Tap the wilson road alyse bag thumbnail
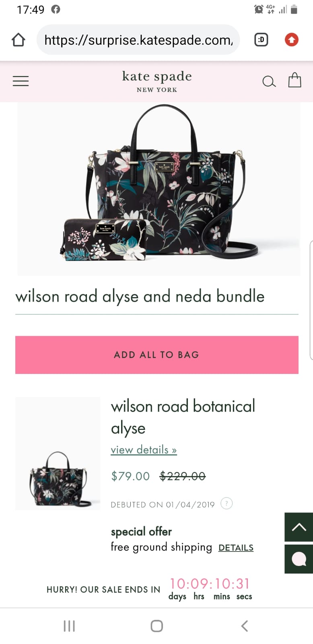The image size is (313, 644). [58, 454]
